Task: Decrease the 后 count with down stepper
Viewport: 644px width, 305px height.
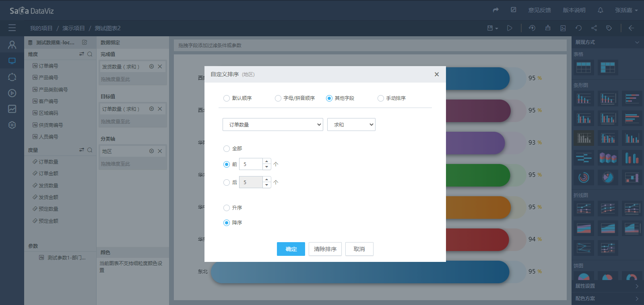Action: point(266,185)
